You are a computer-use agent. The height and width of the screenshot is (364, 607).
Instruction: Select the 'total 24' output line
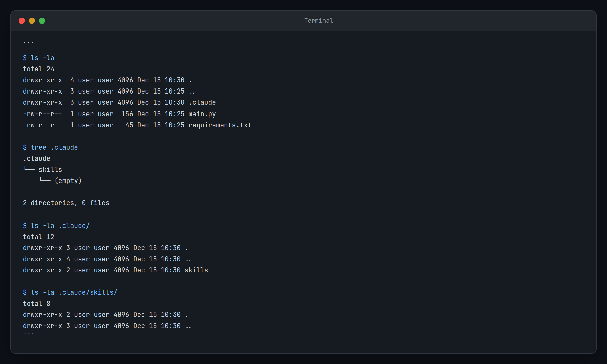click(38, 69)
